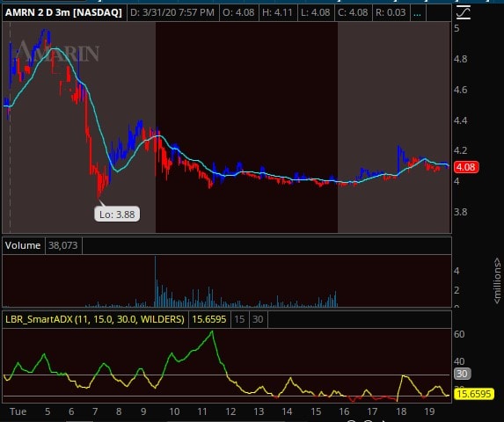Click hour 9 on the time axis
This screenshot has width=504, height=422.
click(x=143, y=411)
